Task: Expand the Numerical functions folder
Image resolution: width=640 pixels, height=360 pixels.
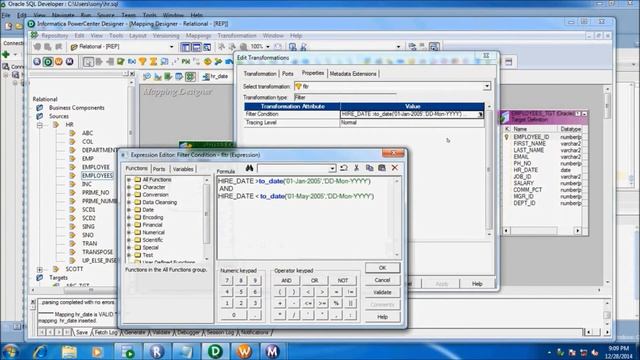Action: coord(129,232)
